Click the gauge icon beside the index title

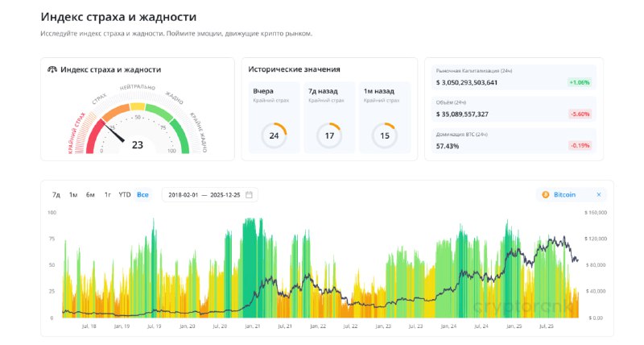[x=52, y=70]
